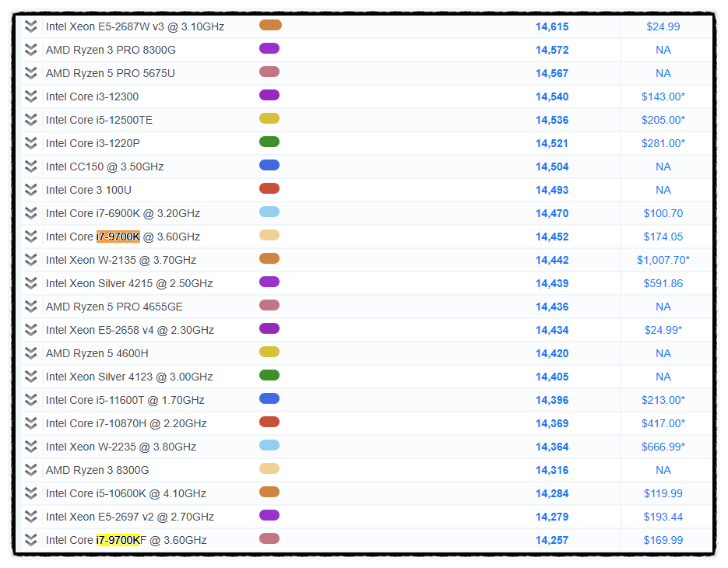Click the score 14,615

[x=552, y=26]
